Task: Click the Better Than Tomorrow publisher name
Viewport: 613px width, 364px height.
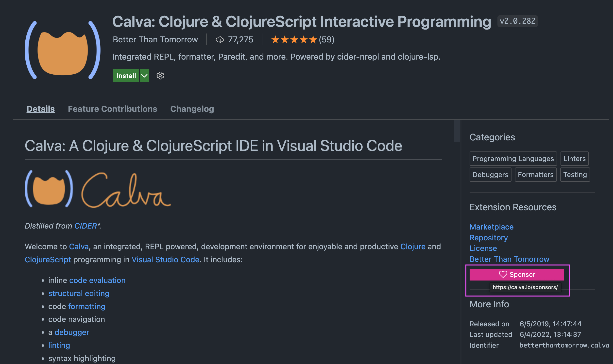Action: [x=155, y=39]
